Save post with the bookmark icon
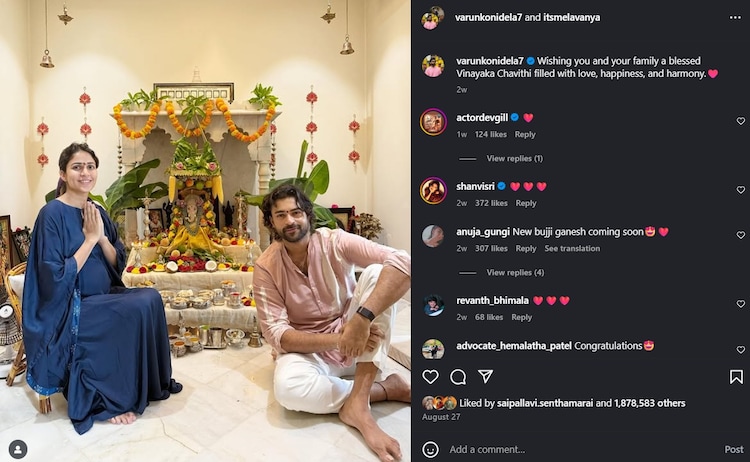The image size is (750, 462). (x=736, y=377)
